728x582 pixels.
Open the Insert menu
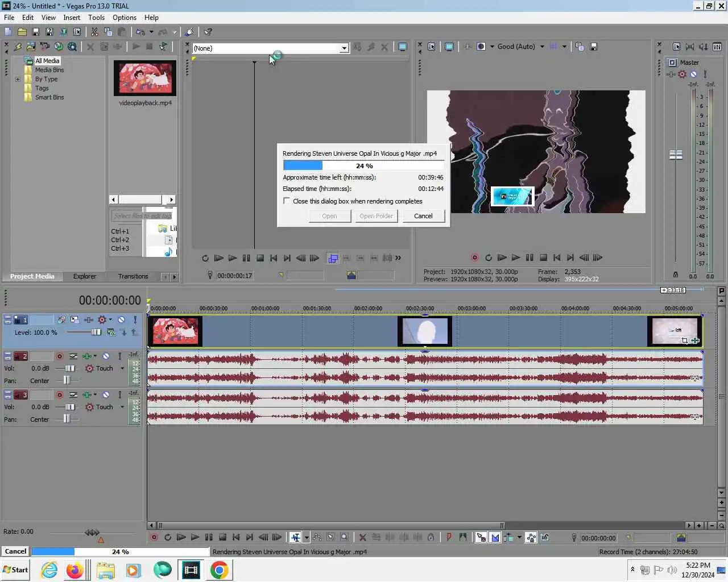(x=72, y=18)
